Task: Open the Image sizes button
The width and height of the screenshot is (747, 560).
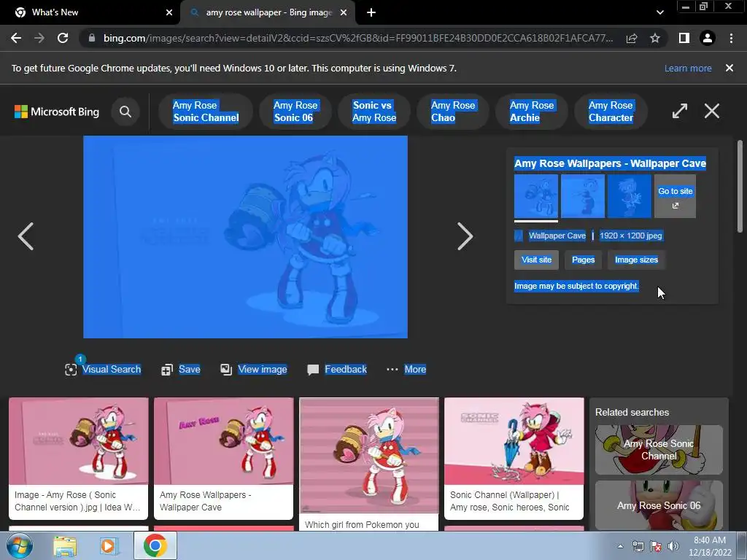Action: click(636, 260)
